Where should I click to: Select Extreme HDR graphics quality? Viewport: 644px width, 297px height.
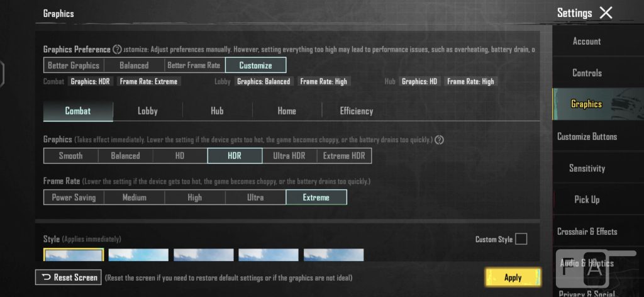[343, 156]
